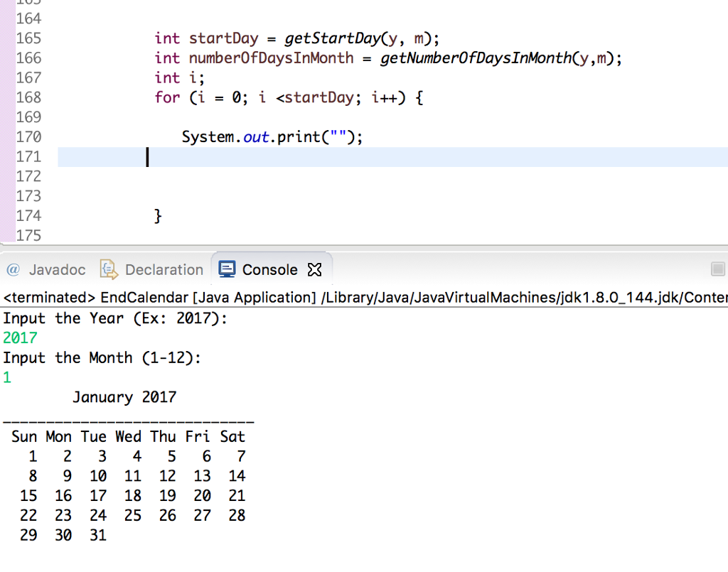The image size is (728, 572).
Task: Click the 'Input the Year' console line
Action: (115, 319)
